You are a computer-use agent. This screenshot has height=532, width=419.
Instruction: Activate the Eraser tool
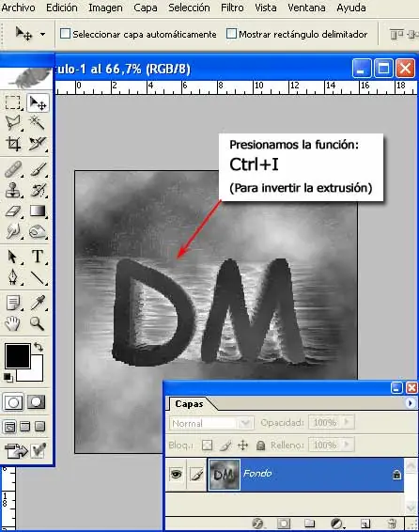13,211
